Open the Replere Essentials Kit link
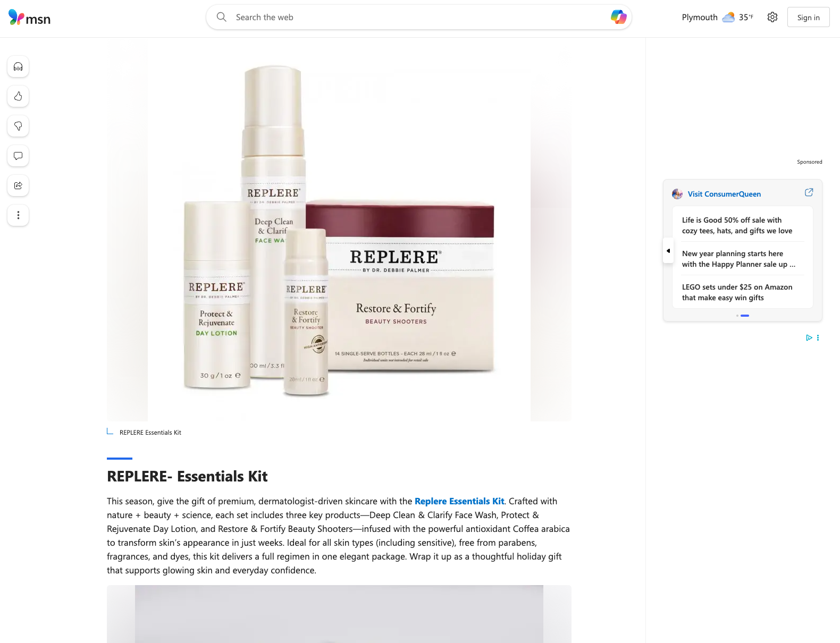 (459, 501)
